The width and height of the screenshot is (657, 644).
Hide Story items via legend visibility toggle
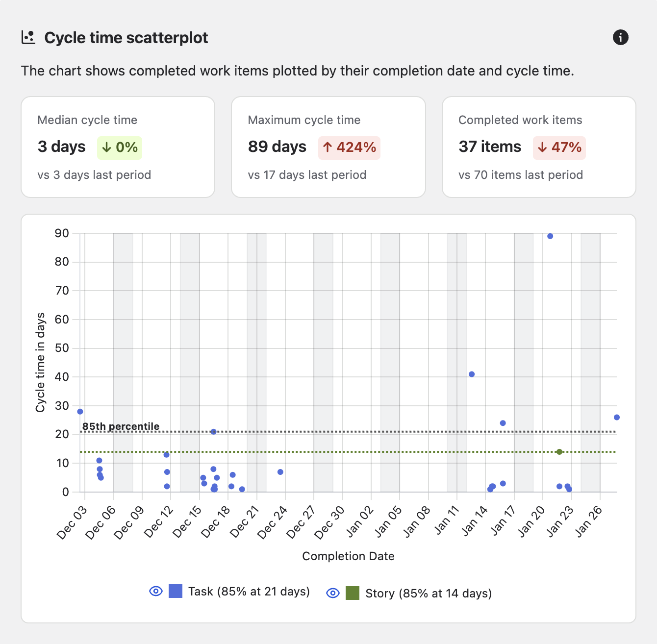(332, 593)
